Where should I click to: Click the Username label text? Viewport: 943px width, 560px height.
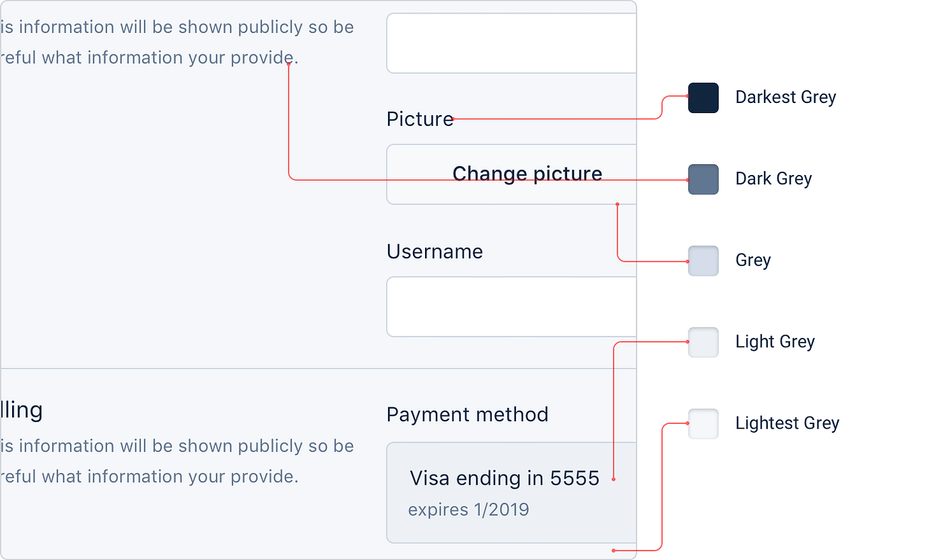[434, 251]
